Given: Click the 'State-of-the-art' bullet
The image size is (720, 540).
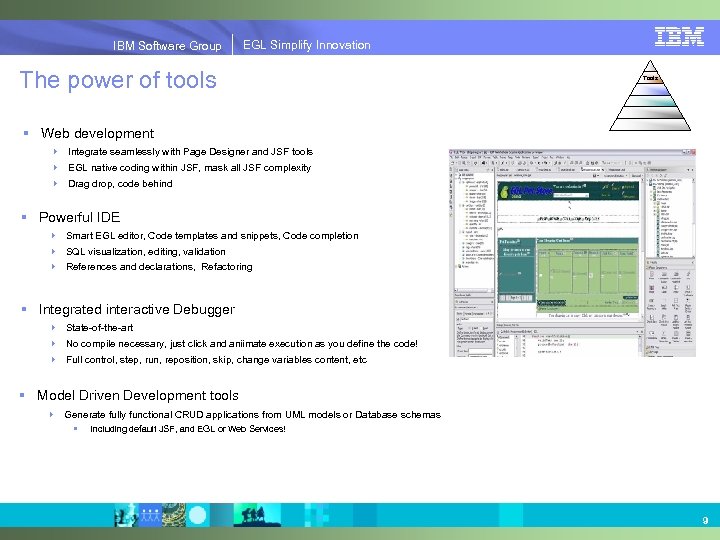Looking at the screenshot, I should (x=100, y=328).
